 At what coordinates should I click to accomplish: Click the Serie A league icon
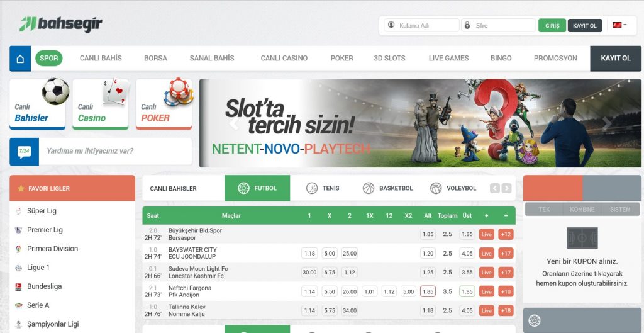pyautogui.click(x=18, y=305)
